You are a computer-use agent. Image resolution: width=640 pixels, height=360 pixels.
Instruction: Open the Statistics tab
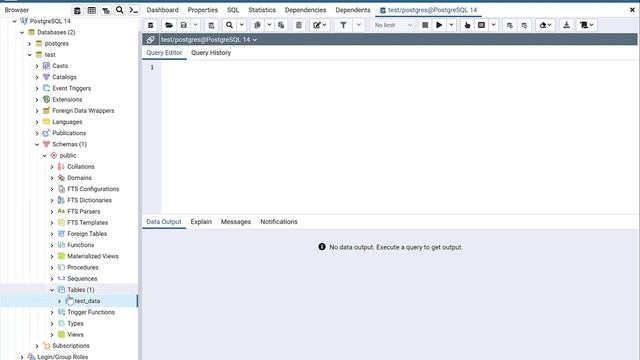pyautogui.click(x=262, y=10)
